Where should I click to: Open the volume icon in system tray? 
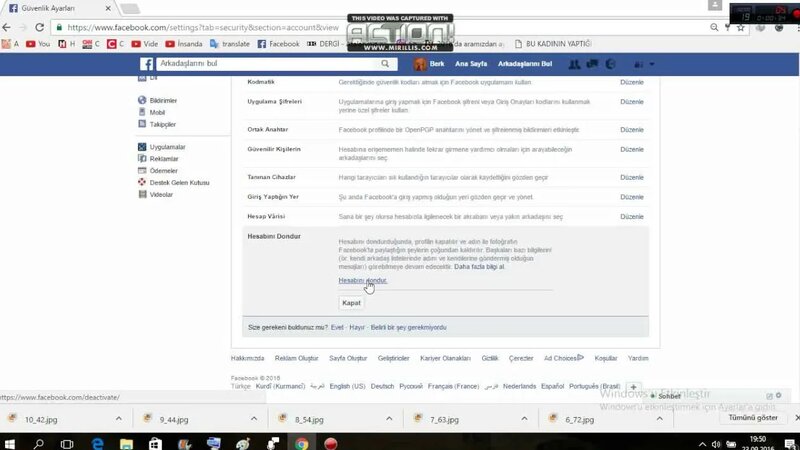716,444
